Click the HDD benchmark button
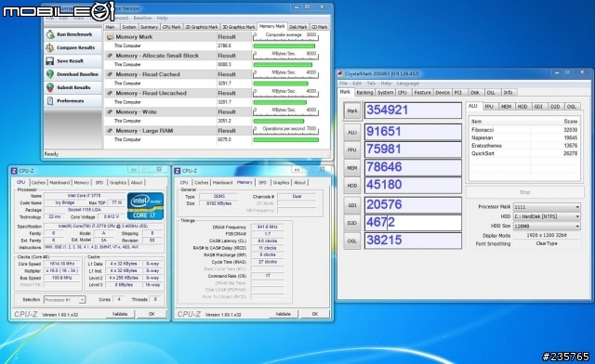This screenshot has height=364, width=595. (x=352, y=186)
